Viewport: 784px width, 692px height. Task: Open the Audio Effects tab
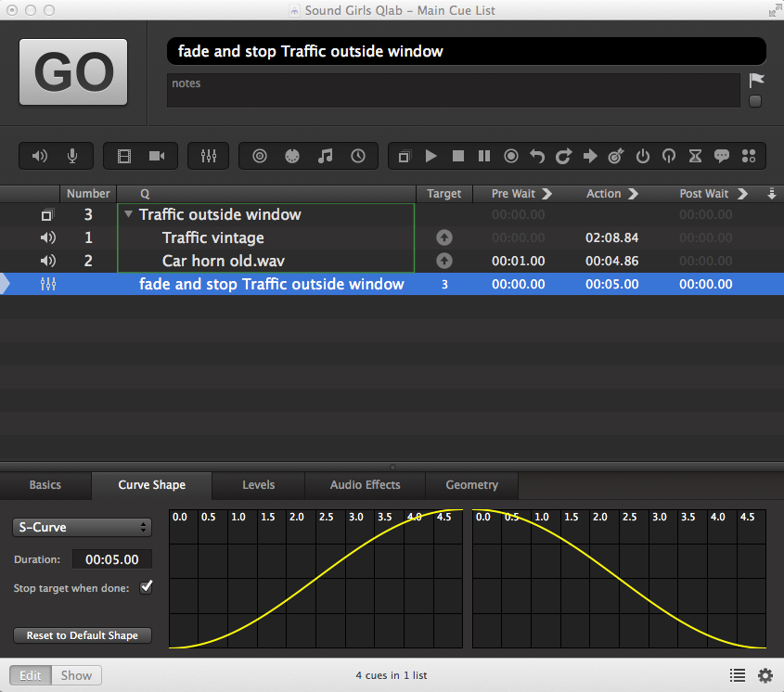click(364, 484)
